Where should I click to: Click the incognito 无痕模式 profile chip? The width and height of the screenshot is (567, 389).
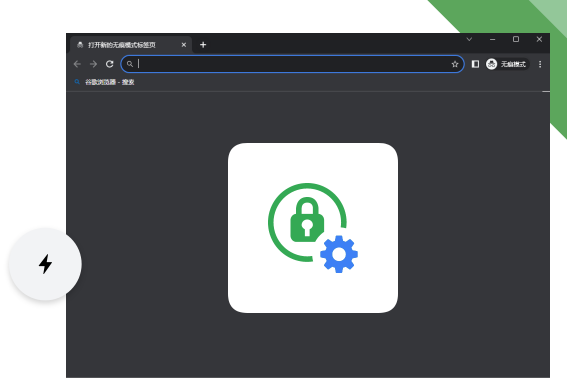pyautogui.click(x=507, y=64)
